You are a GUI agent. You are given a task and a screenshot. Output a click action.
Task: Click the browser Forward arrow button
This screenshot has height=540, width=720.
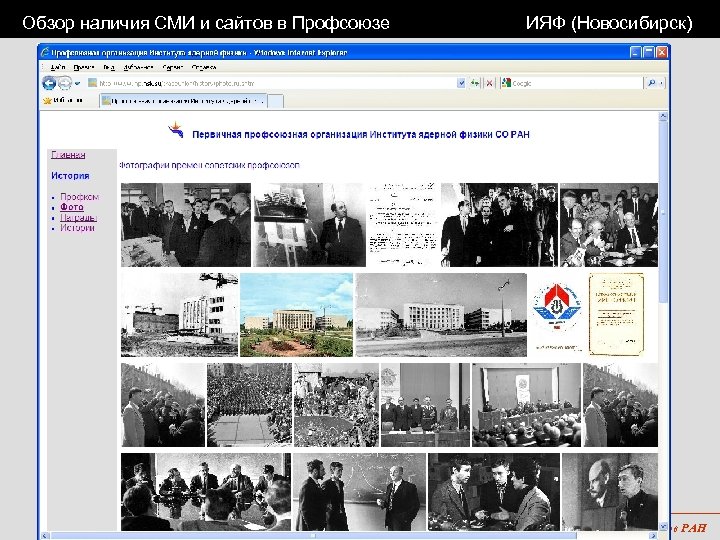click(65, 83)
